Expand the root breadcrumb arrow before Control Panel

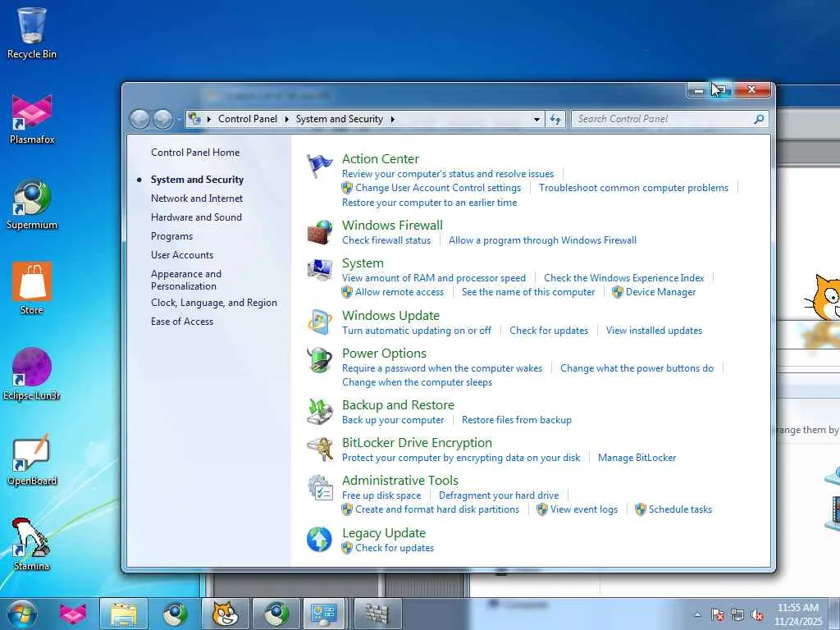point(209,119)
